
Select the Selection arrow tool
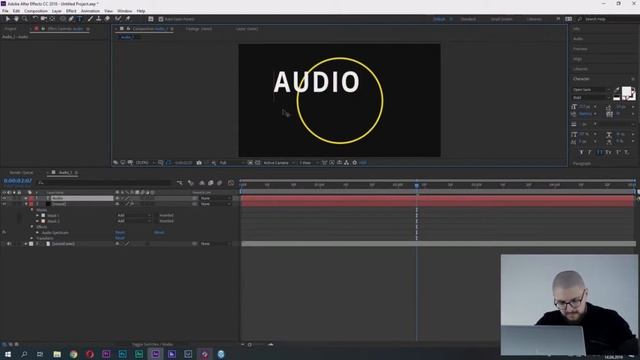(7, 19)
